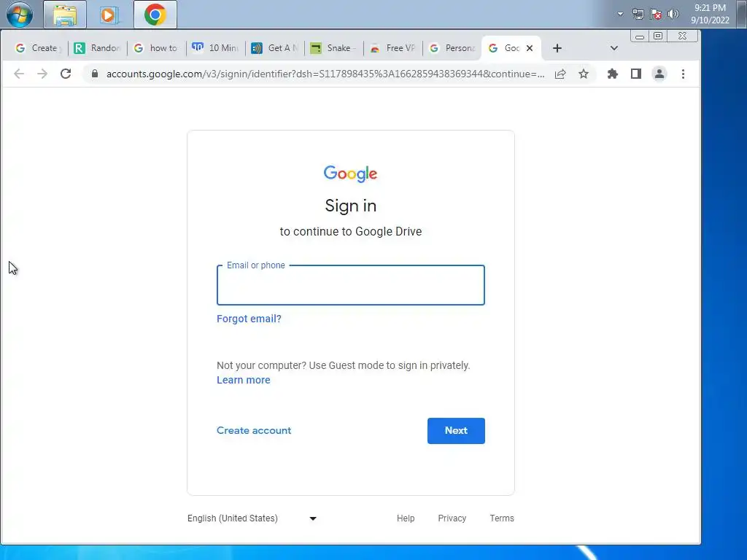This screenshot has height=560, width=747.
Task: Open the Chrome three-dot menu
Action: (x=683, y=74)
